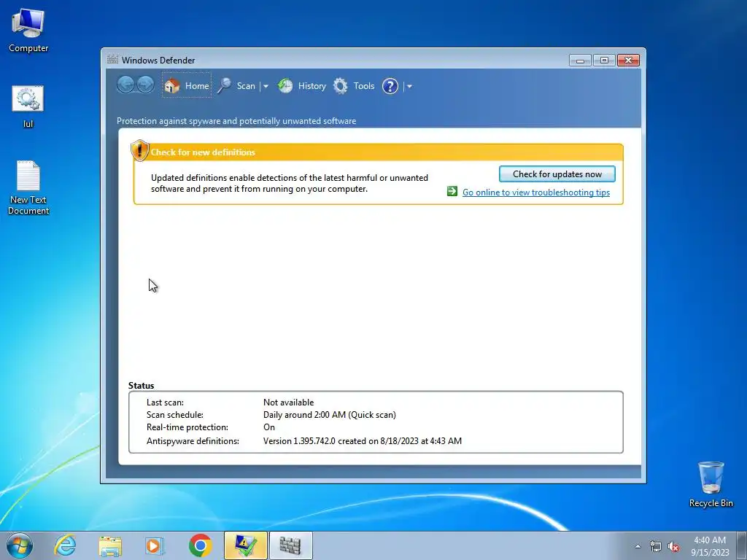Open Go online to view troubleshooting tips
The image size is (747, 560).
coord(536,192)
